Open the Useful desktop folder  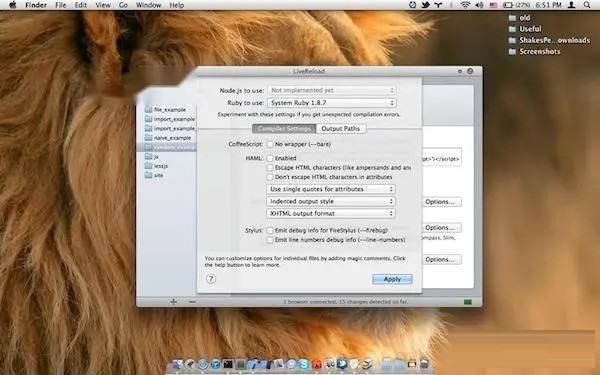tap(525, 29)
